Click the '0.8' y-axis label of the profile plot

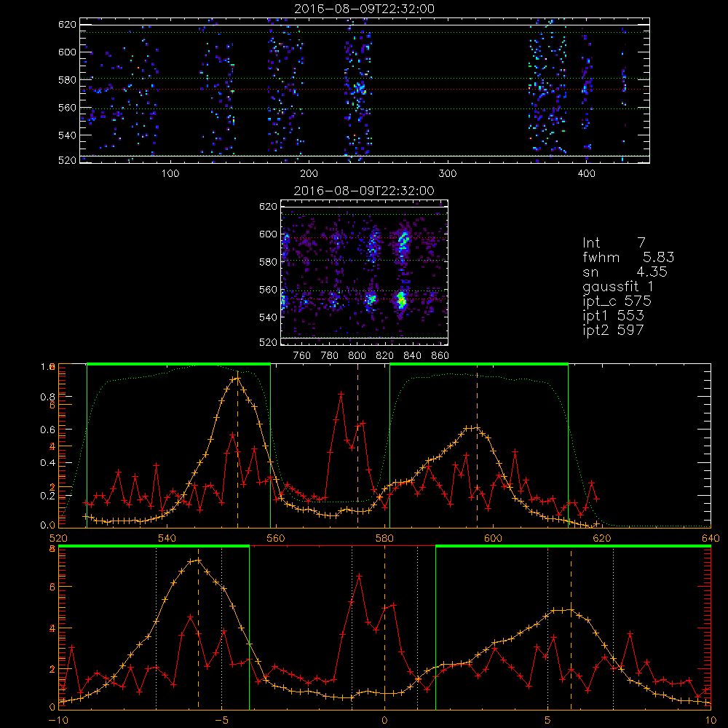(x=48, y=397)
